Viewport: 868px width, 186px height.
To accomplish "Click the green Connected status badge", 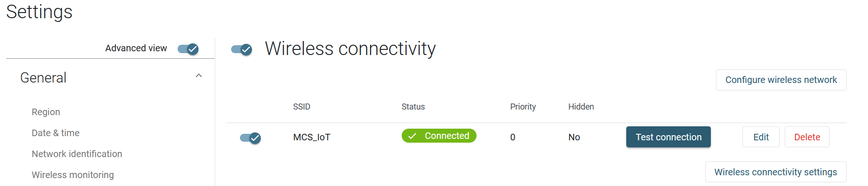I will pos(439,136).
